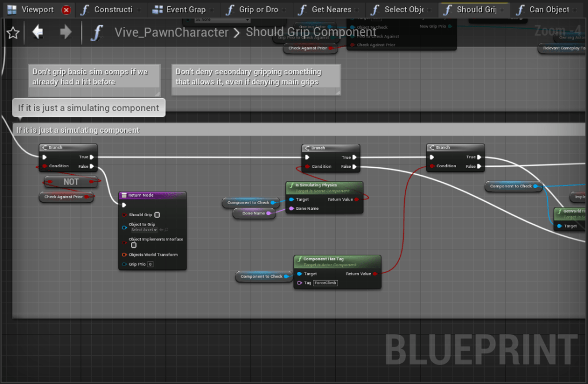Open the Can Object tab
588x384 pixels.
548,10
